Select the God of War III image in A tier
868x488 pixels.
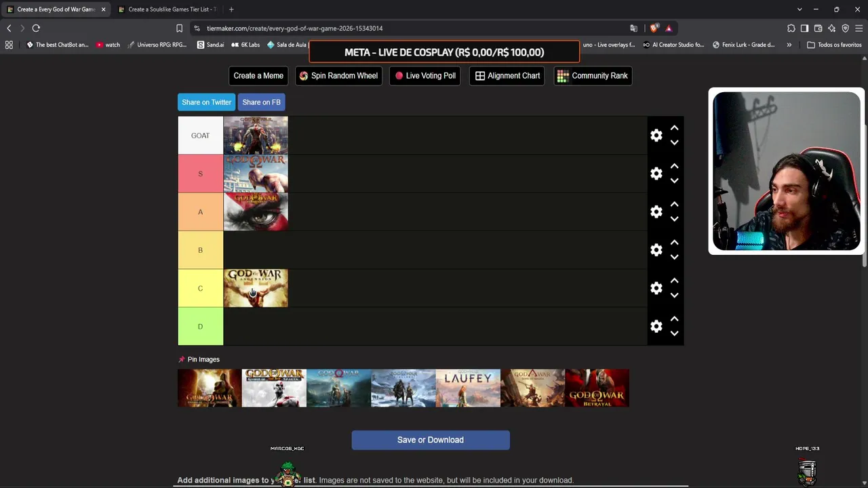[256, 212]
